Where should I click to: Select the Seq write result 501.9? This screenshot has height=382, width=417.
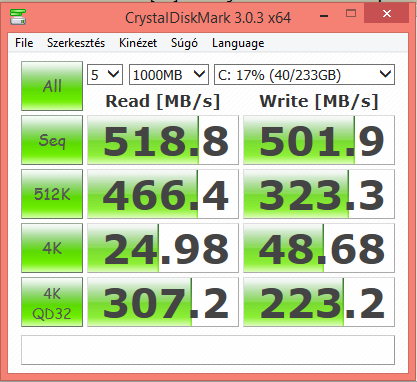(x=319, y=140)
